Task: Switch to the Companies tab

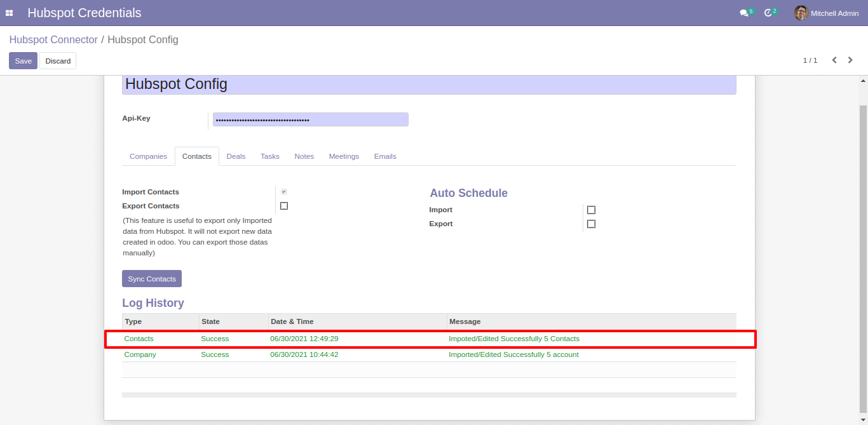Action: point(148,156)
